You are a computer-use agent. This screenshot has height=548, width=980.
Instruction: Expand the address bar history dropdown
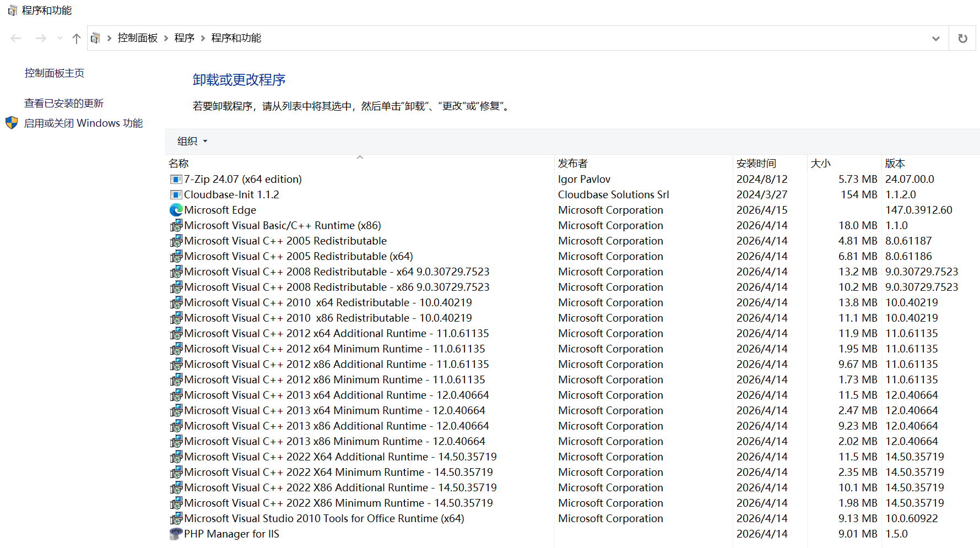[935, 38]
